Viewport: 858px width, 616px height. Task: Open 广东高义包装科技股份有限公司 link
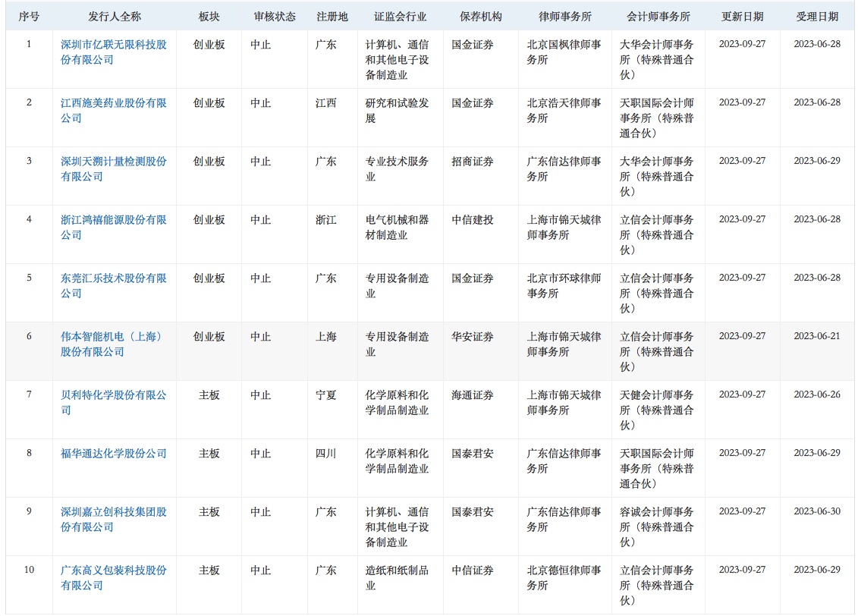113,578
